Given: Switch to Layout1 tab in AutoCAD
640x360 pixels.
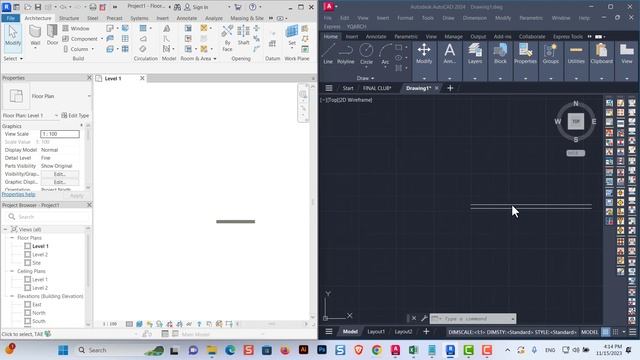Looking at the screenshot, I should point(376,332).
